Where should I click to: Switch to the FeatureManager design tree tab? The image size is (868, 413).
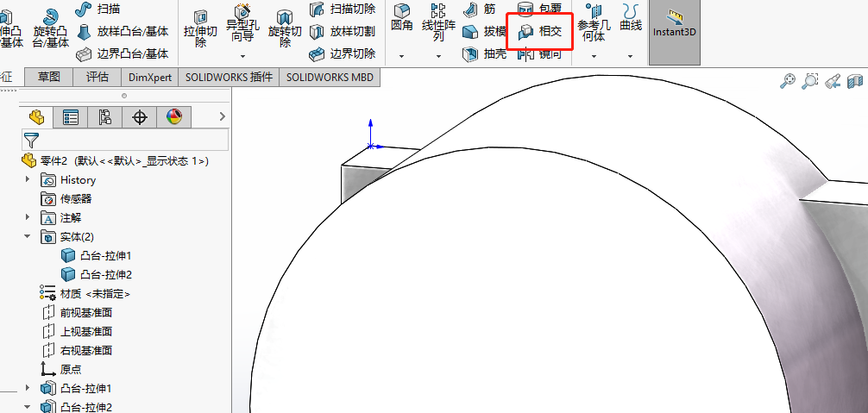point(36,116)
